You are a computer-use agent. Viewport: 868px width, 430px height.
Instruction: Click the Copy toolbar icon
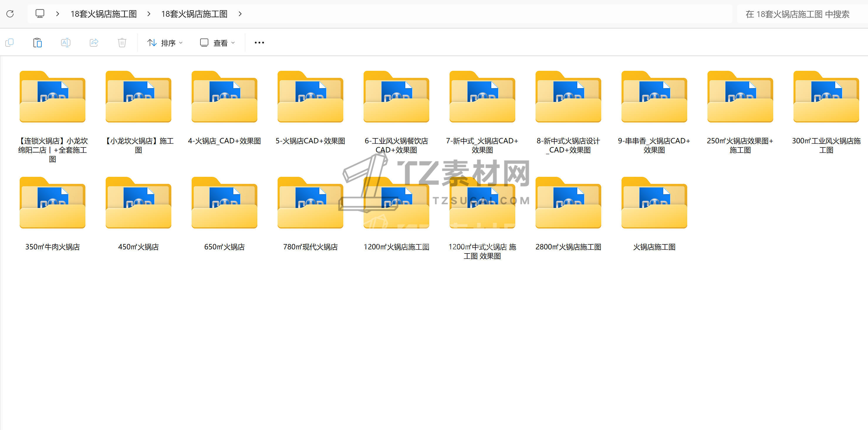[9, 43]
